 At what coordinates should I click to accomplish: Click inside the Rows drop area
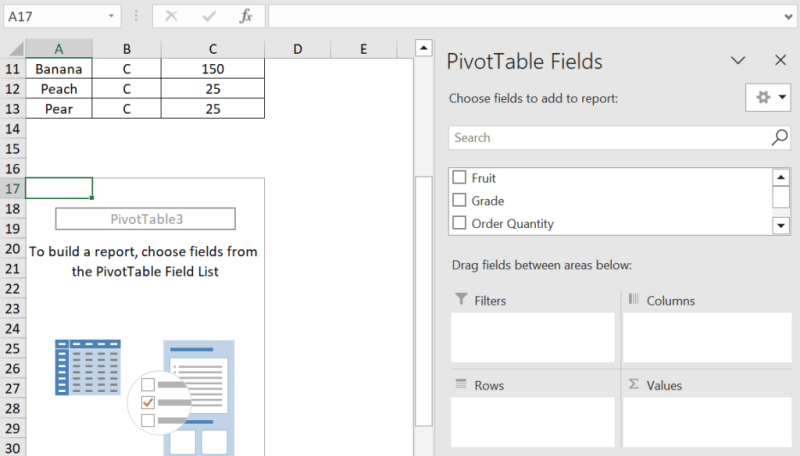[x=533, y=422]
